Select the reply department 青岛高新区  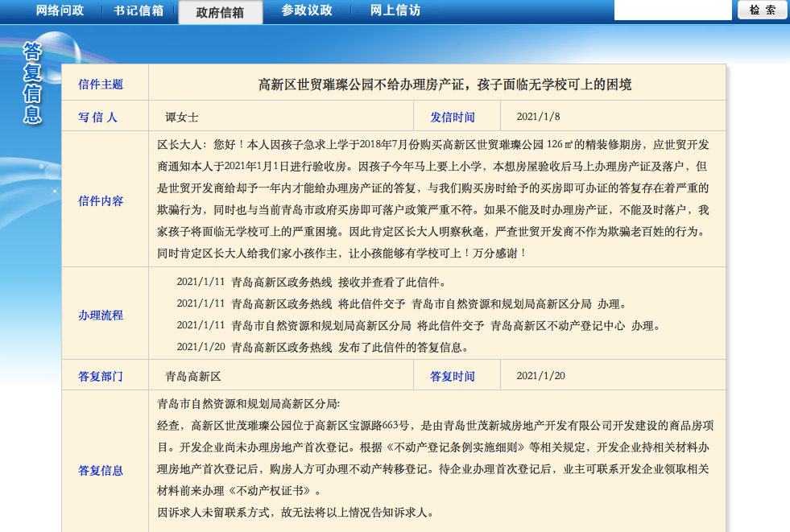pyautogui.click(x=193, y=377)
